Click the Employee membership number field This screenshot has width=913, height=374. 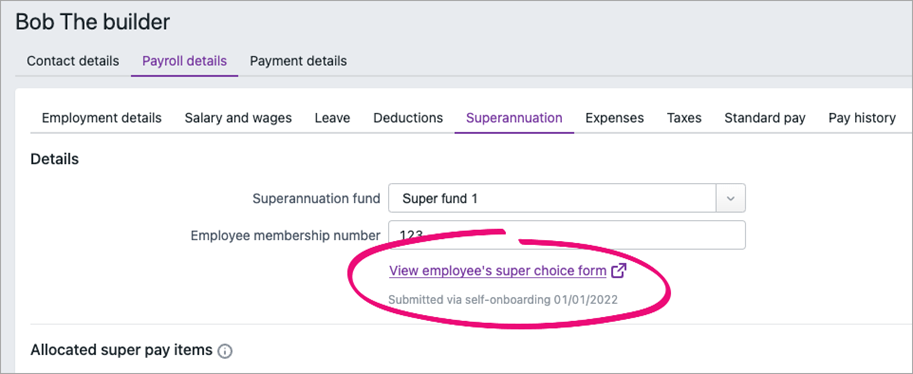(567, 235)
